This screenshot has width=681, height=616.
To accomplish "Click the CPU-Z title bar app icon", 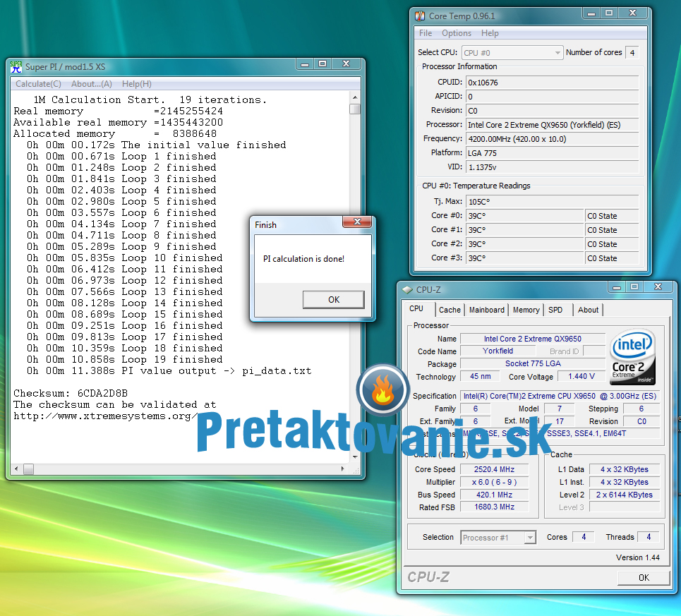I will pyautogui.click(x=407, y=289).
